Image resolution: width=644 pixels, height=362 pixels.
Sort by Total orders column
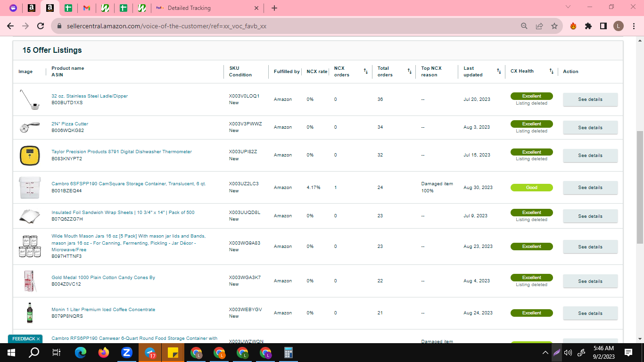tap(410, 71)
